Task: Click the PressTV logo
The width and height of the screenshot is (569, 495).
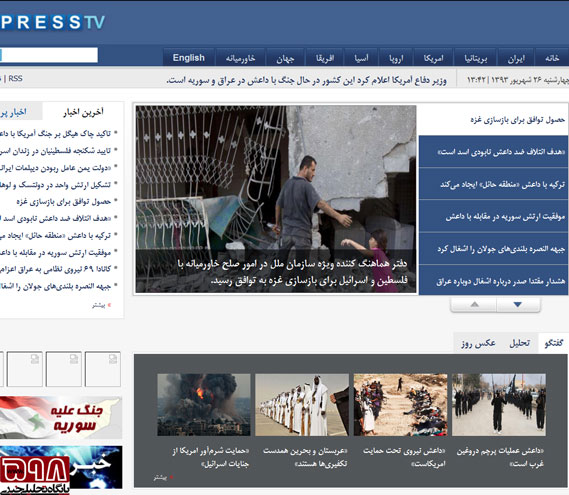Action: [53, 22]
